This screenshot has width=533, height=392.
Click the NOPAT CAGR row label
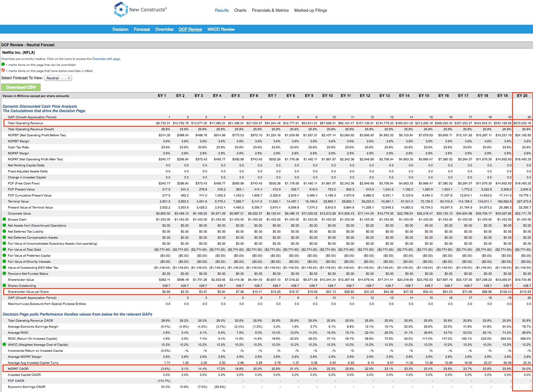18,369
